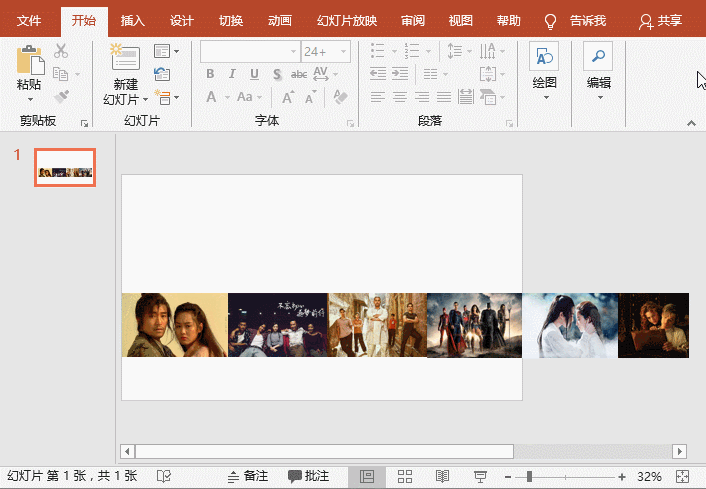Open the Insert (插入) ribbon tab
The width and height of the screenshot is (706, 489).
tap(132, 20)
